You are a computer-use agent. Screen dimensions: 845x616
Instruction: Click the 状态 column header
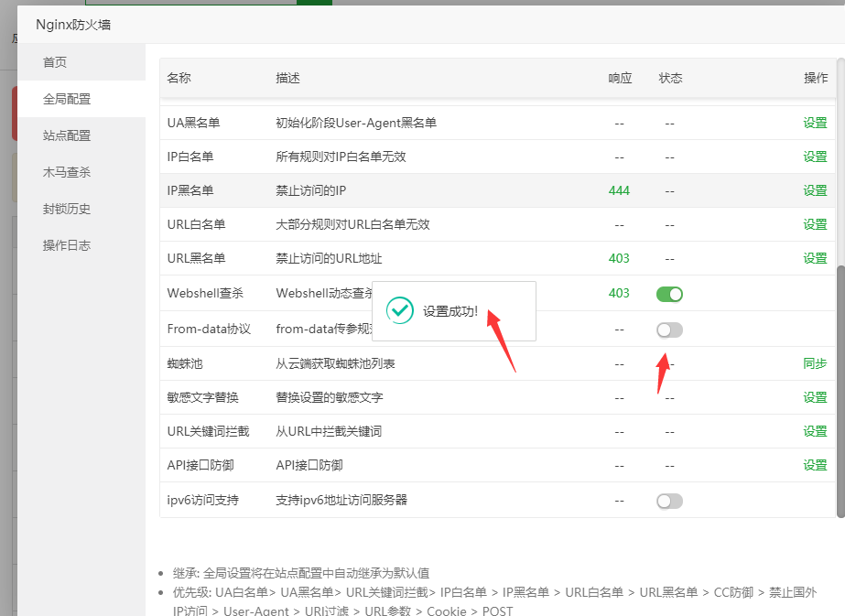click(x=670, y=78)
